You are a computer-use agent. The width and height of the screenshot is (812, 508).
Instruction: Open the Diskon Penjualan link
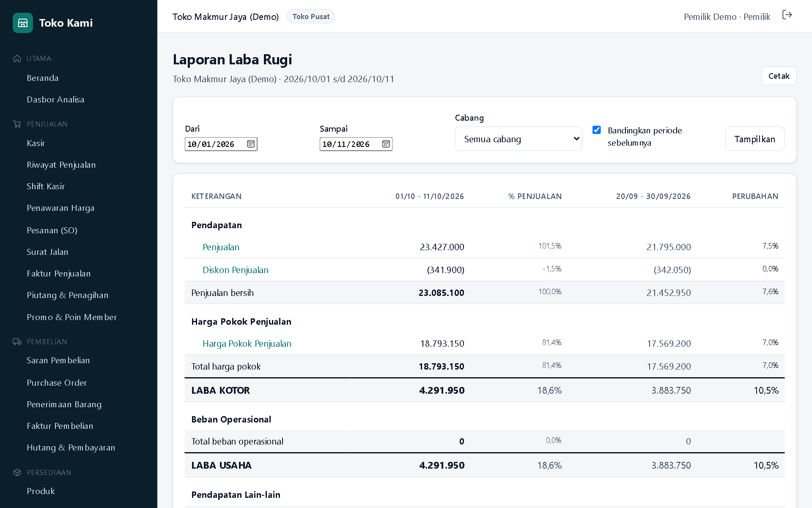click(236, 270)
